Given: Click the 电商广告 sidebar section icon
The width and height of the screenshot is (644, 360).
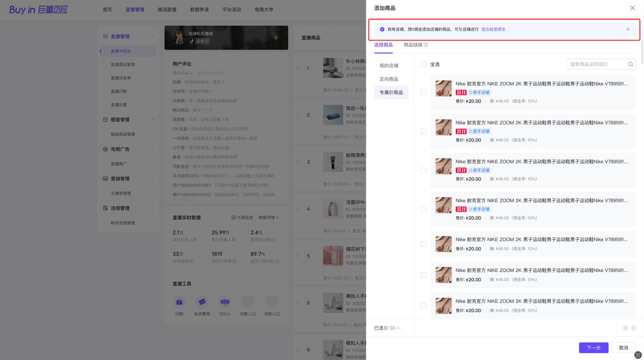Looking at the screenshot, I should point(105,149).
